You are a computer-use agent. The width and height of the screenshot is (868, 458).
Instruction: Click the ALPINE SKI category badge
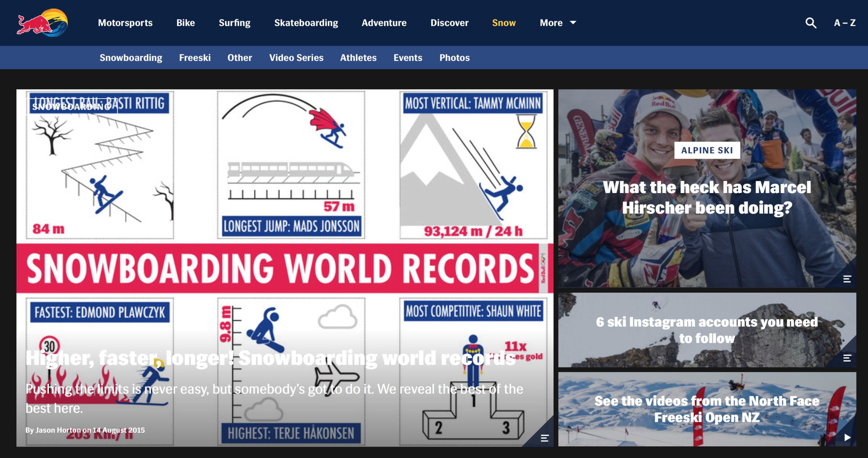click(707, 150)
